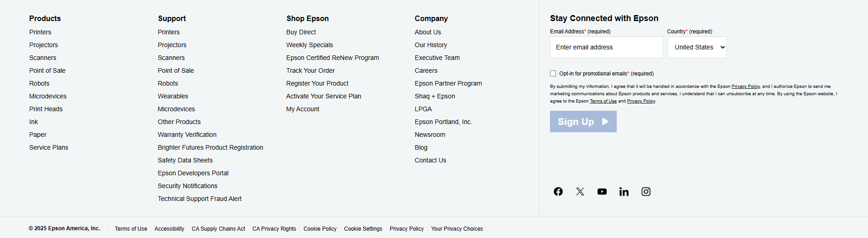The image size is (868, 238).
Task: Open Technical Support Fraud Alert link
Action: click(199, 199)
